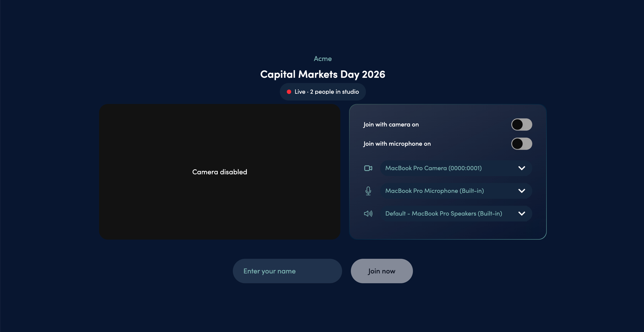Click the microphone icon beside the device list
The height and width of the screenshot is (332, 644).
pyautogui.click(x=368, y=191)
